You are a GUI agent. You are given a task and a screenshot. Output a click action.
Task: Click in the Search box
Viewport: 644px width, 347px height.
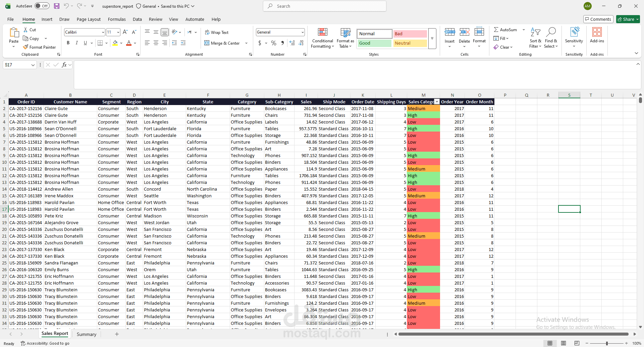click(325, 6)
